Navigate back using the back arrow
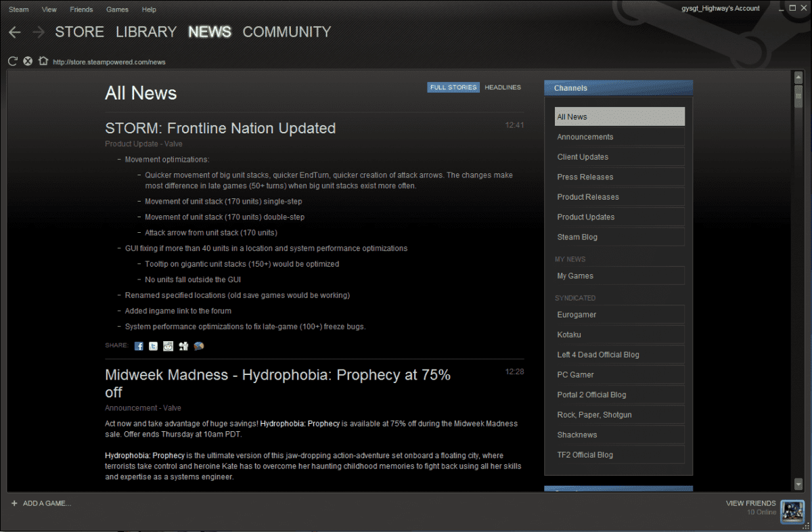 pos(14,32)
